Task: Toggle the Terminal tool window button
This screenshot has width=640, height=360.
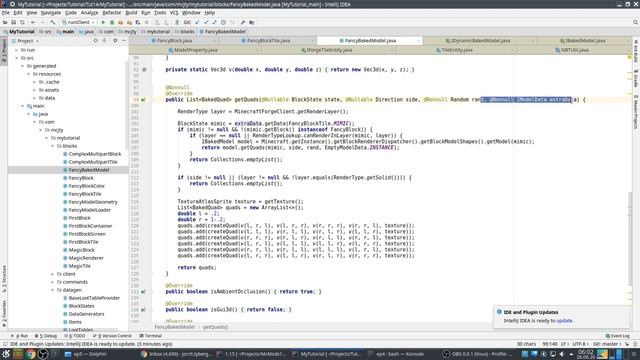Action: 151,336
